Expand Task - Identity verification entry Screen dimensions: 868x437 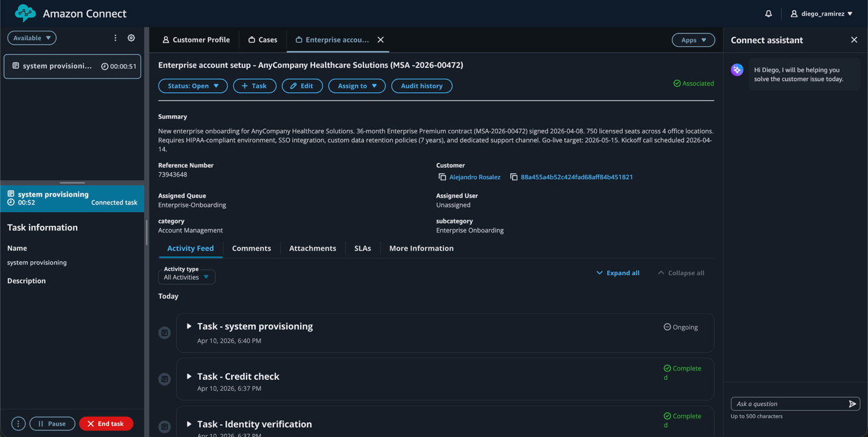(189, 424)
